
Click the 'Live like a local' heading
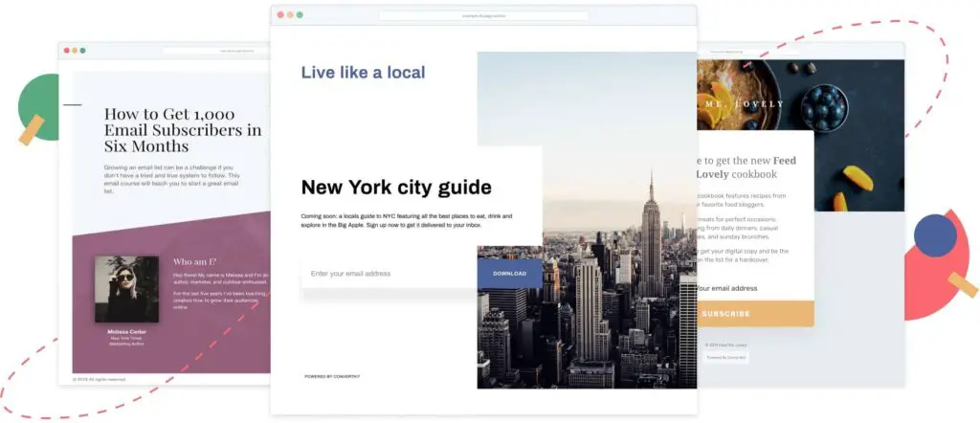(363, 73)
